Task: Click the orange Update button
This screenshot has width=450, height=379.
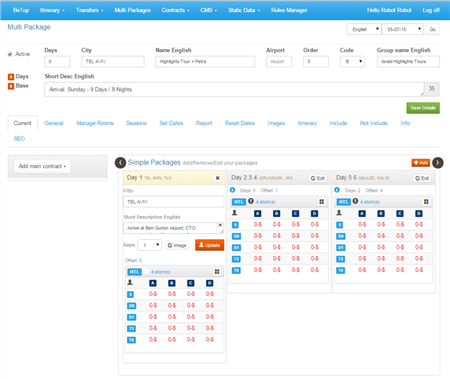Action: [x=209, y=245]
